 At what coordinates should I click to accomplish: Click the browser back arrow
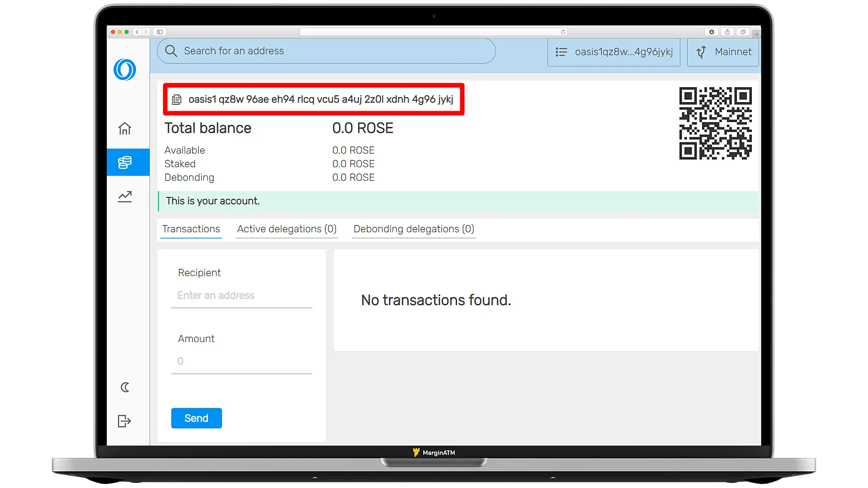pos(137,32)
